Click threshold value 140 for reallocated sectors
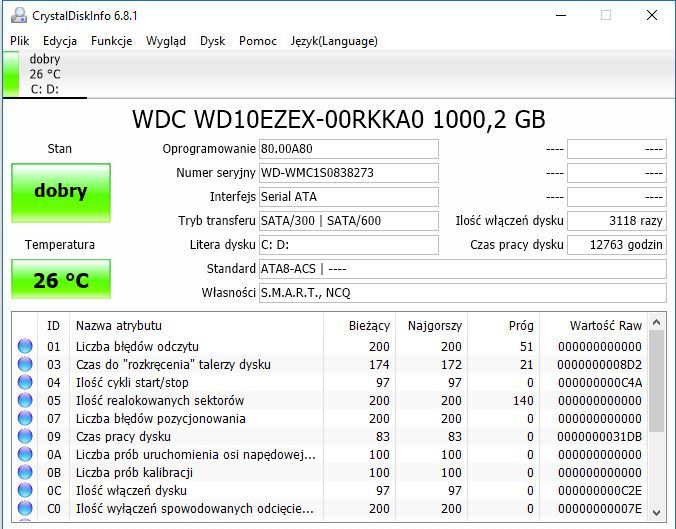The width and height of the screenshot is (676, 529). pyautogui.click(x=523, y=401)
